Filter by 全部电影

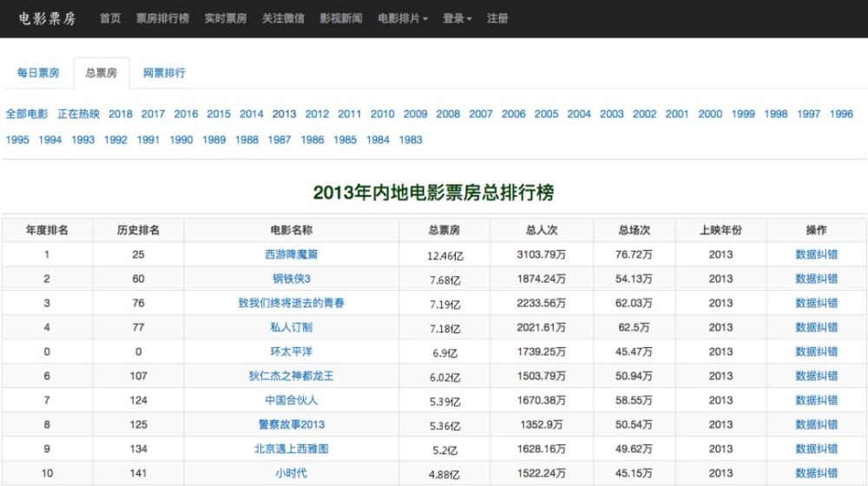click(27, 114)
